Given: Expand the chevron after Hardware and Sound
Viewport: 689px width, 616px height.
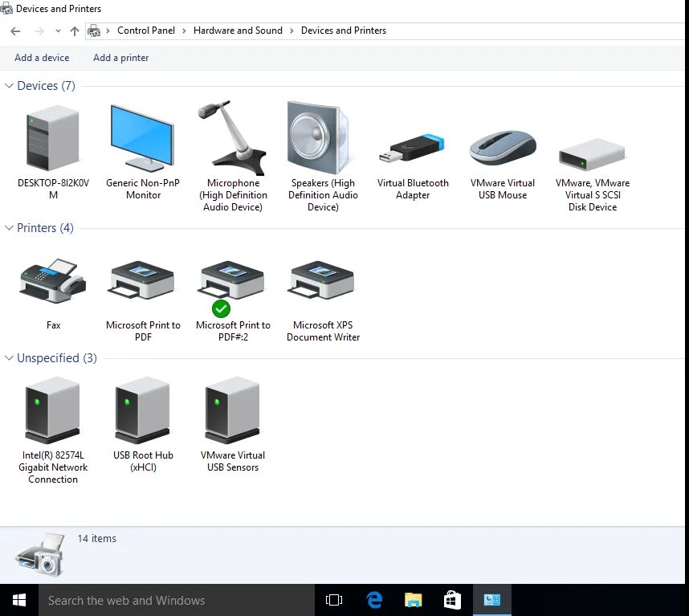Looking at the screenshot, I should 291,31.
